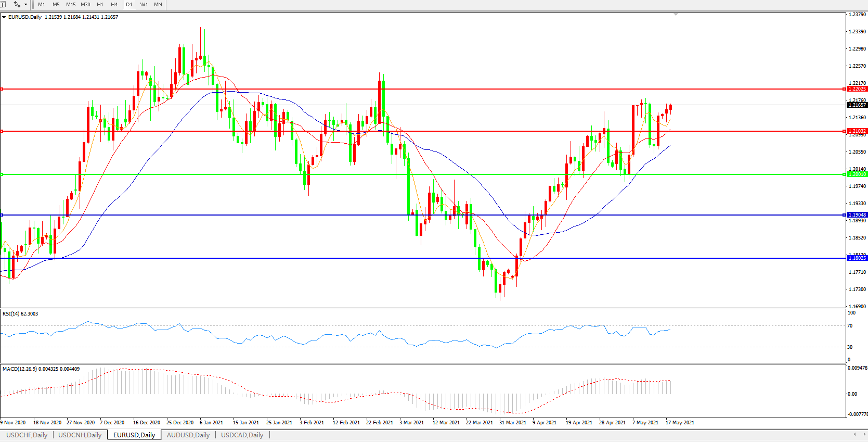
Task: Click the blue 1.19048 price level label
Action: coord(857,215)
